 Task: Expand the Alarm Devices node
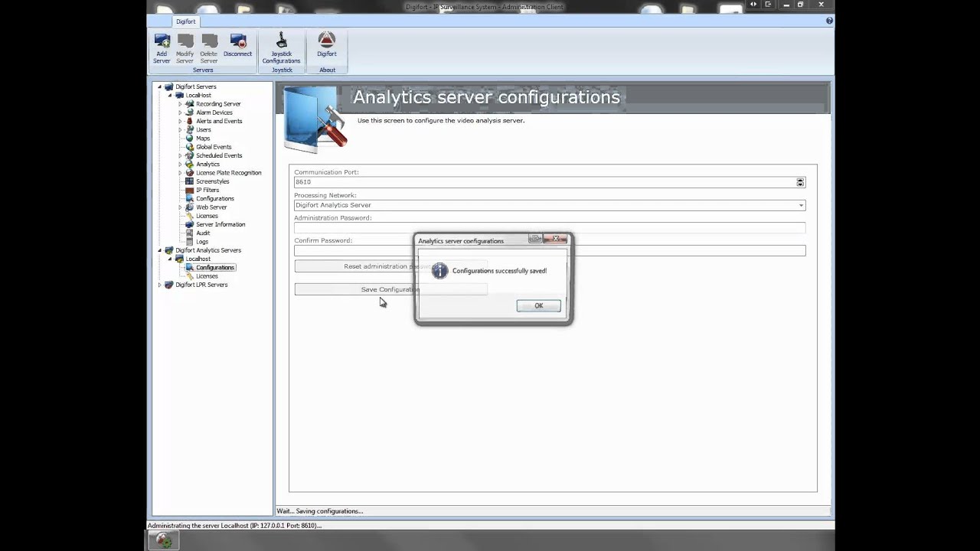click(180, 112)
